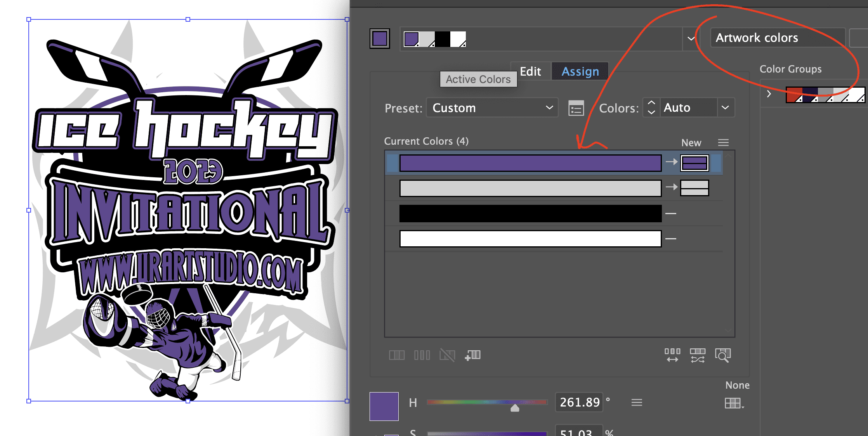Image resolution: width=868 pixels, height=436 pixels.
Task: Click the Colors count stepper arrows
Action: (x=651, y=107)
